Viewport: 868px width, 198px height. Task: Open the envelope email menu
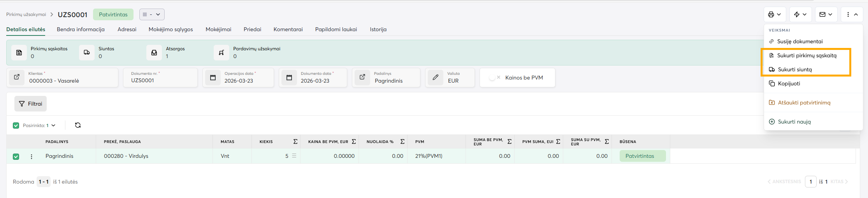pos(826,14)
